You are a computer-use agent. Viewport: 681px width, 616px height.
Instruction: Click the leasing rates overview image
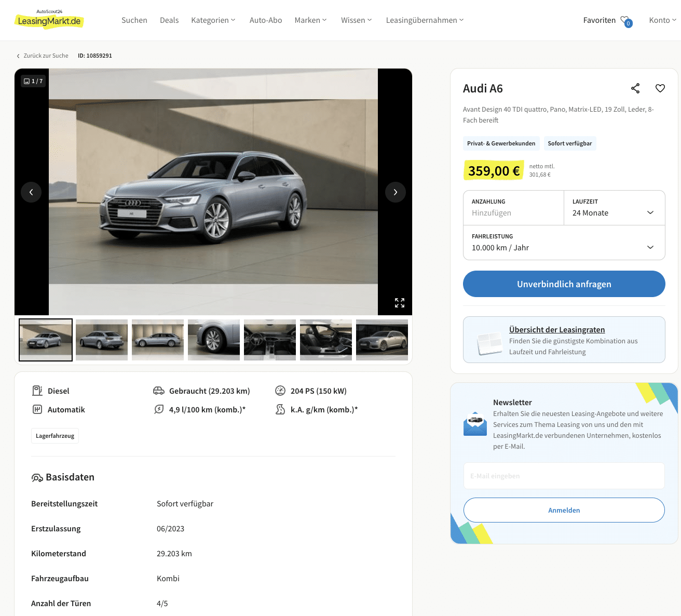pos(489,343)
